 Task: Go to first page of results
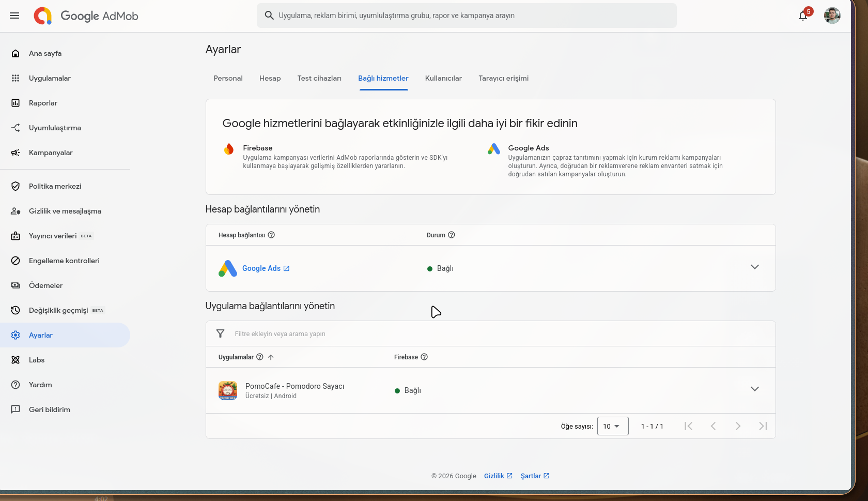(688, 426)
